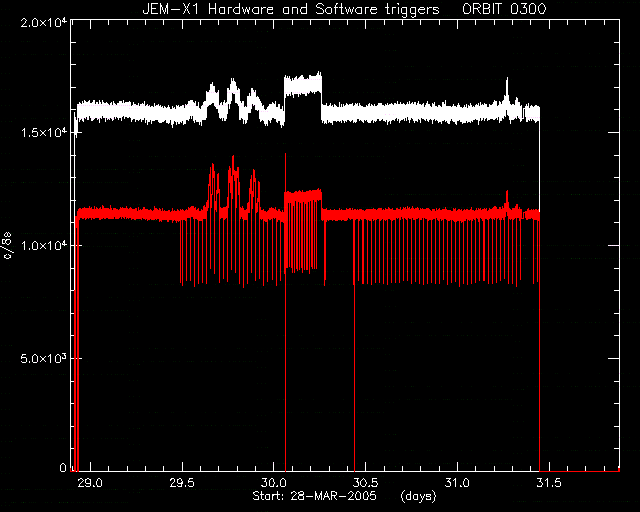640x512 pixels.
Task: Click the 'ORBIT 0300' label in the title
Action: 504,9
